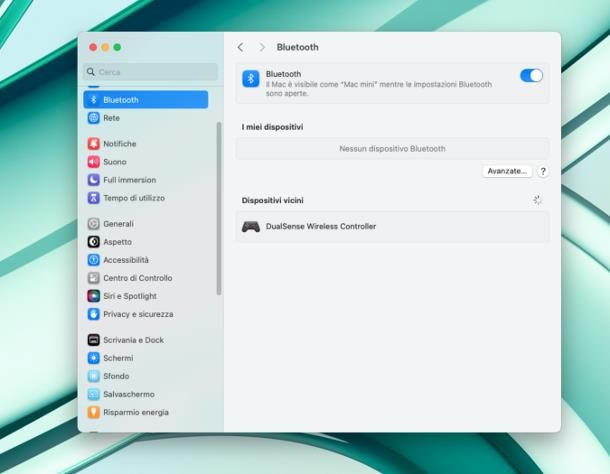The width and height of the screenshot is (610, 474).
Task: Click the Privacy e sicurezza hand icon
Action: coord(93,314)
